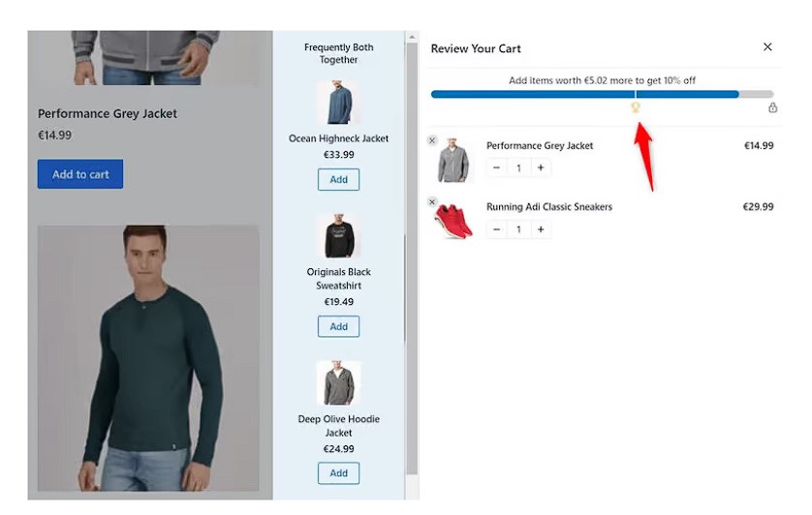Close the Review Your Cart panel
The image size is (812, 515).
[767, 47]
